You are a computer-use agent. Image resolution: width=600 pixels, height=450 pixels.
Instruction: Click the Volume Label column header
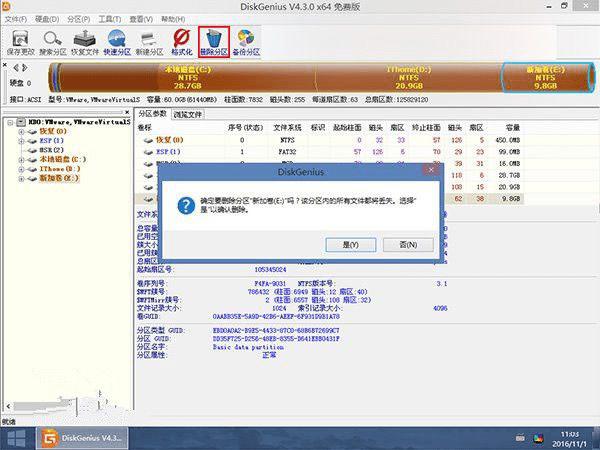click(x=145, y=128)
